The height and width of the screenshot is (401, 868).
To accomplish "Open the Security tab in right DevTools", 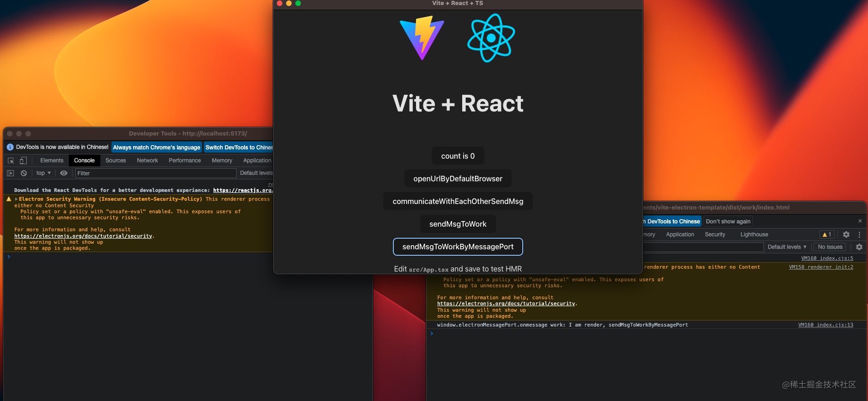I will (x=715, y=234).
